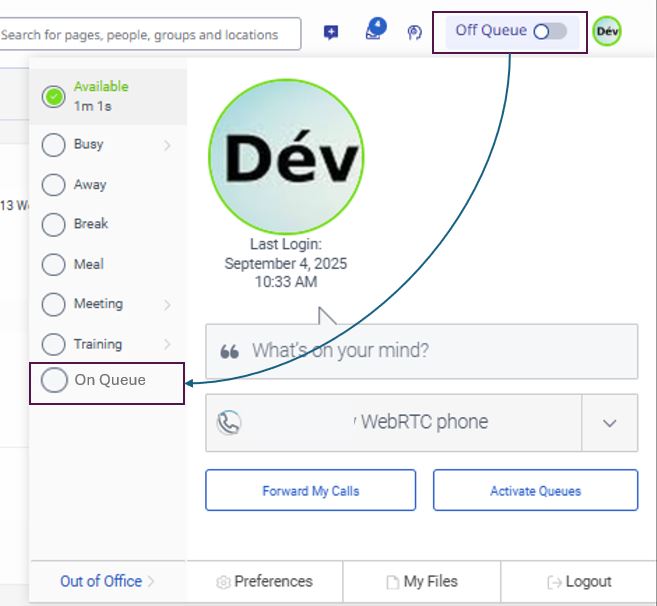Click the headset agent assistance icon
657x606 pixels.
[414, 32]
